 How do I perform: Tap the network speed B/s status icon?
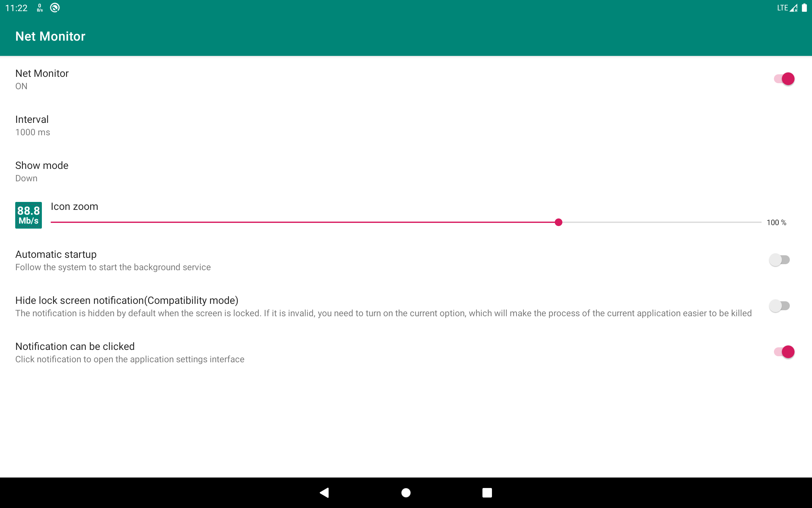pyautogui.click(x=40, y=8)
